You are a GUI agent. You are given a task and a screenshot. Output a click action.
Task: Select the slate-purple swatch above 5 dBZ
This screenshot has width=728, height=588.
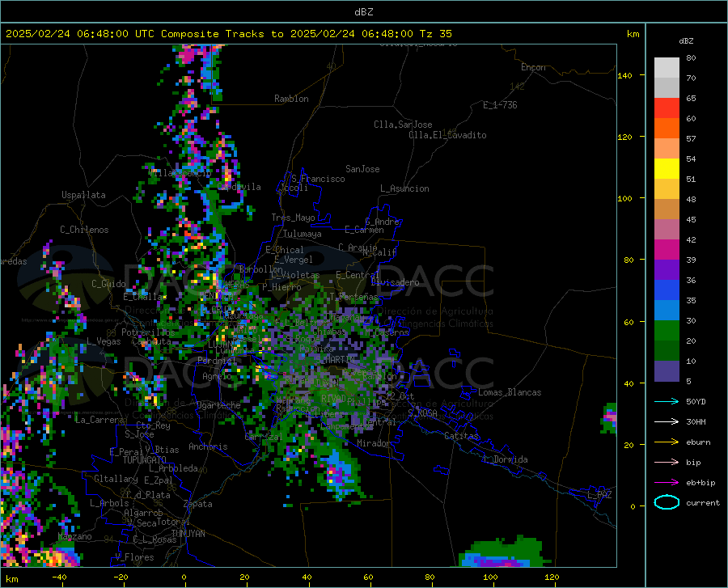[x=667, y=370]
